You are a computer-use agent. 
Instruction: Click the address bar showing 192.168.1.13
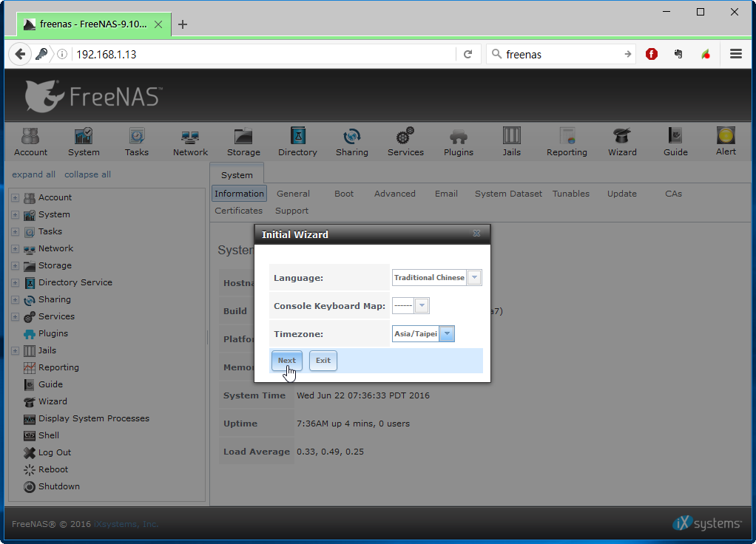(265, 54)
